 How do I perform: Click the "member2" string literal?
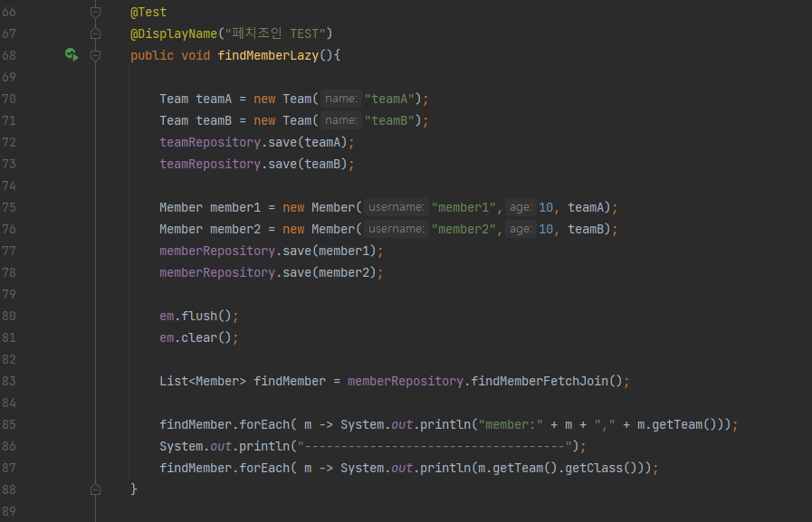[x=463, y=229]
